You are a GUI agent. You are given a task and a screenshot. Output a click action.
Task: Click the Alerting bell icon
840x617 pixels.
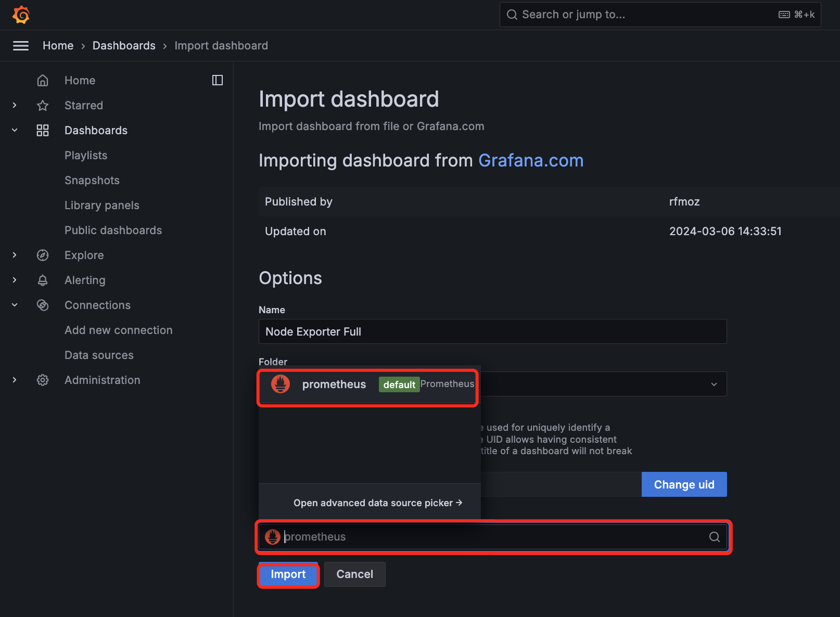(x=43, y=280)
